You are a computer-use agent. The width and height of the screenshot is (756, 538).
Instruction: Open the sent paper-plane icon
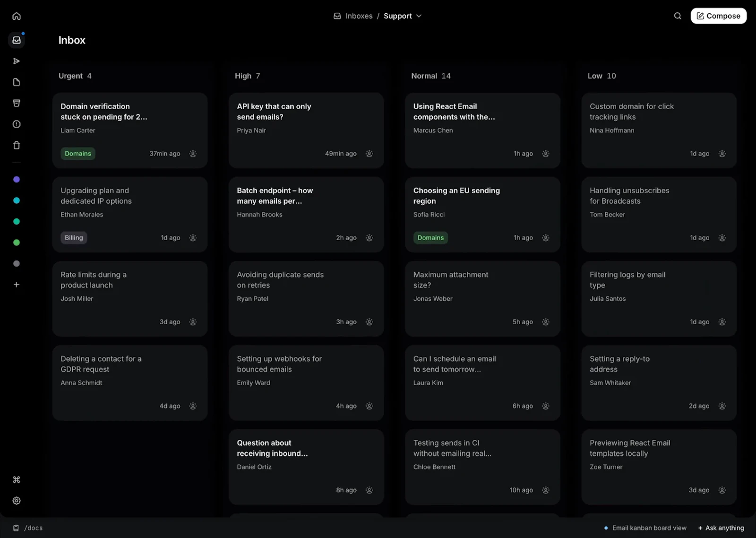click(x=17, y=61)
